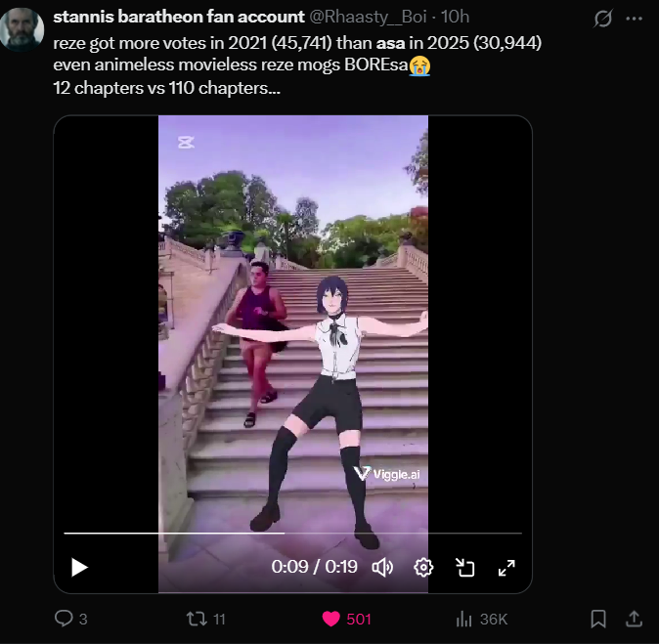Expand video to fullscreen
Viewport: 659px width, 644px height.
pos(506,568)
